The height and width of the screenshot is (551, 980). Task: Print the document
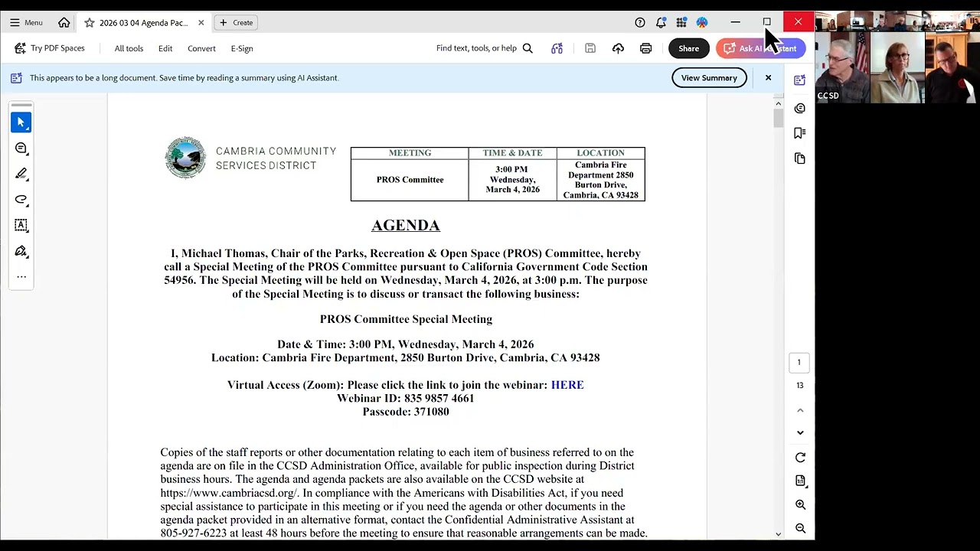(645, 48)
